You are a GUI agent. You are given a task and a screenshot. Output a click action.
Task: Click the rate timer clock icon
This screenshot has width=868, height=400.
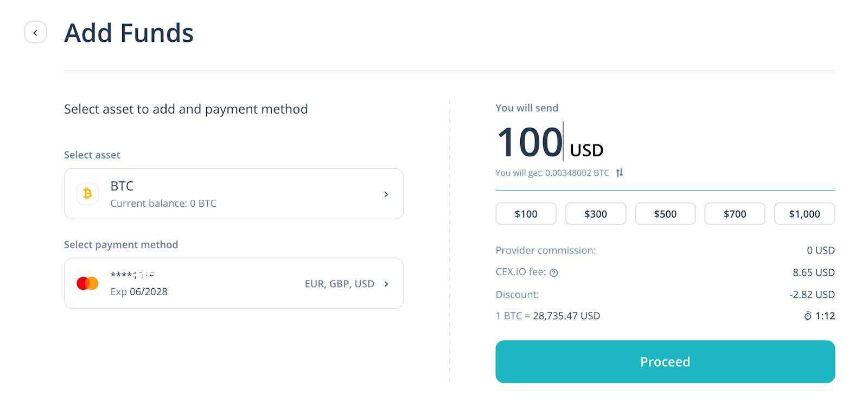point(808,316)
